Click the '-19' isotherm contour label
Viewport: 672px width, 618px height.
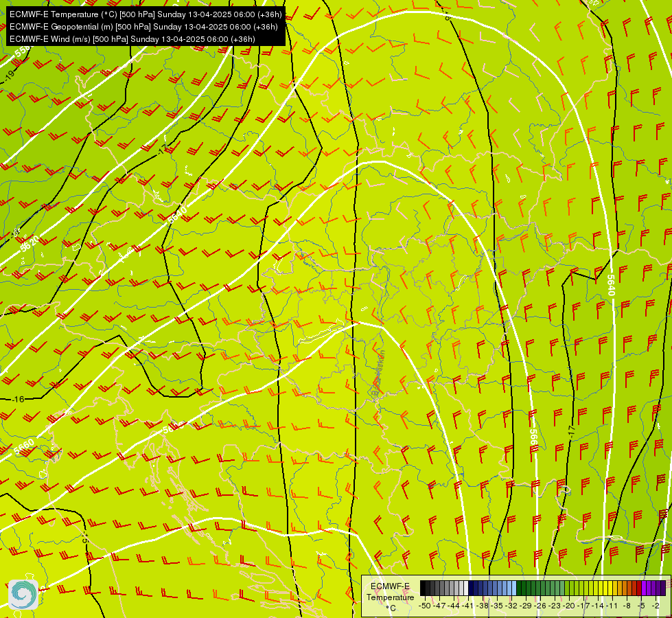(10, 75)
